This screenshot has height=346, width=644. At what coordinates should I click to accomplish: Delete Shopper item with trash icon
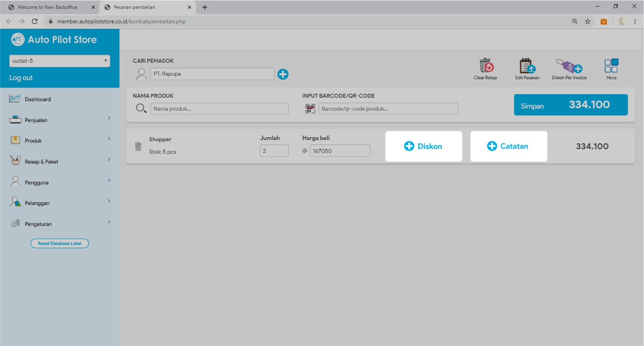click(138, 146)
